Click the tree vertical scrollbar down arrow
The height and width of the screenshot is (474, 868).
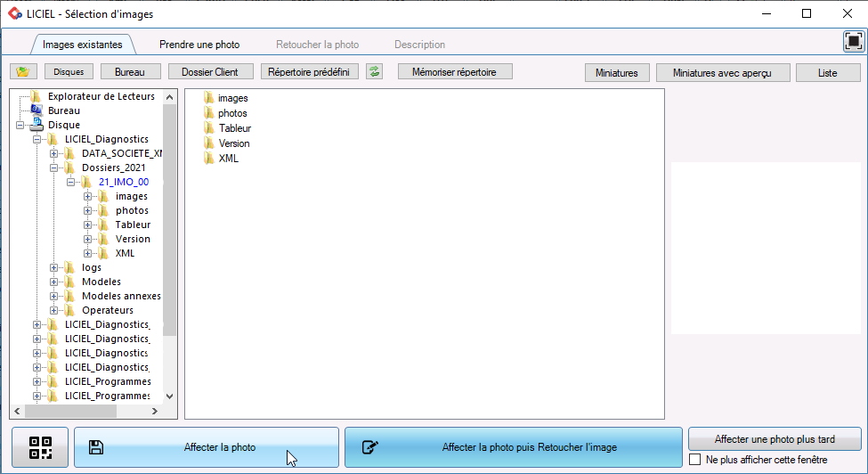(170, 396)
